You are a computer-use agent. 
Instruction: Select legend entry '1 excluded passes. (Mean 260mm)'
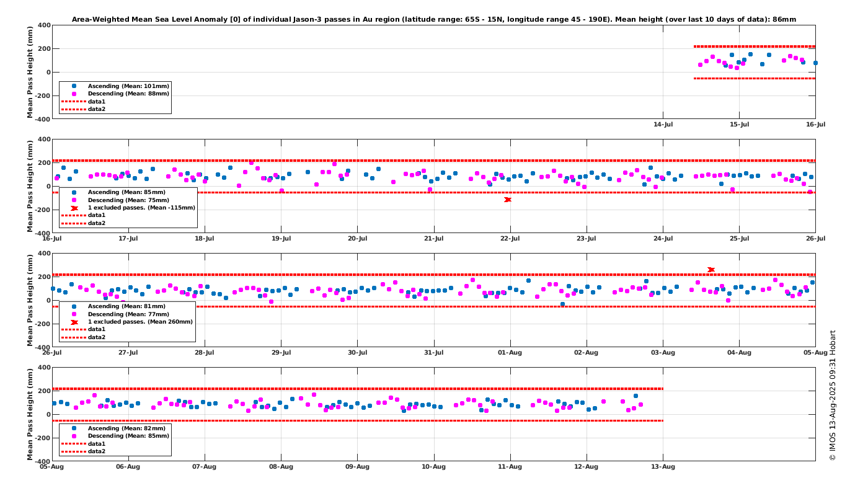pos(140,322)
